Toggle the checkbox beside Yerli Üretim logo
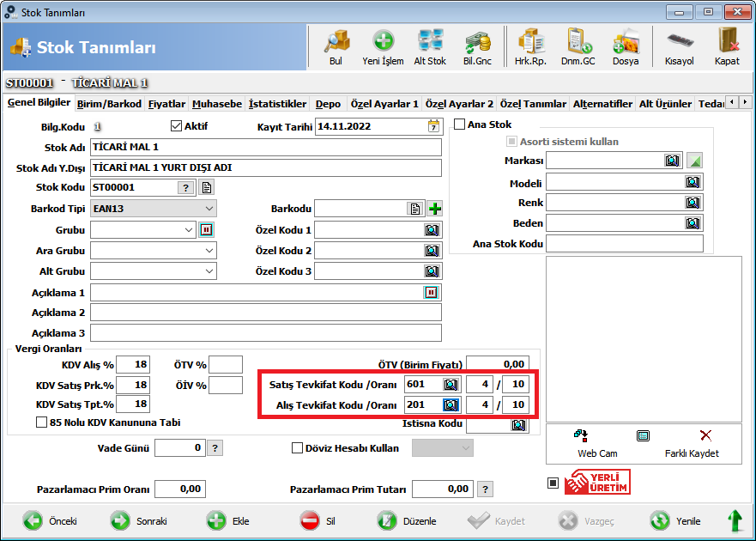The image size is (756, 541). (x=553, y=483)
